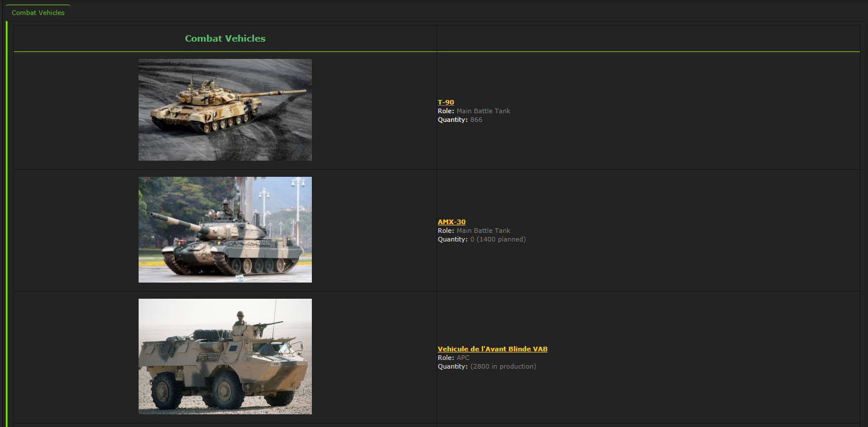The height and width of the screenshot is (427, 868).
Task: Click the T-90 tank photo
Action: click(225, 110)
